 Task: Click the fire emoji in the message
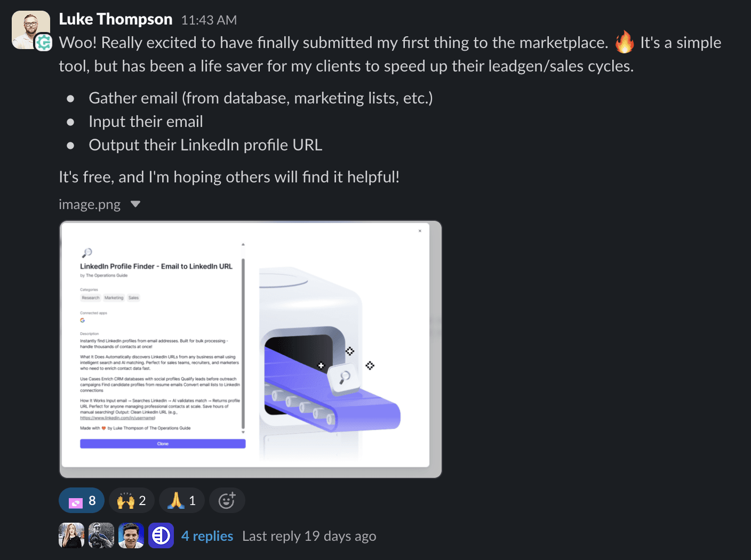tap(624, 42)
